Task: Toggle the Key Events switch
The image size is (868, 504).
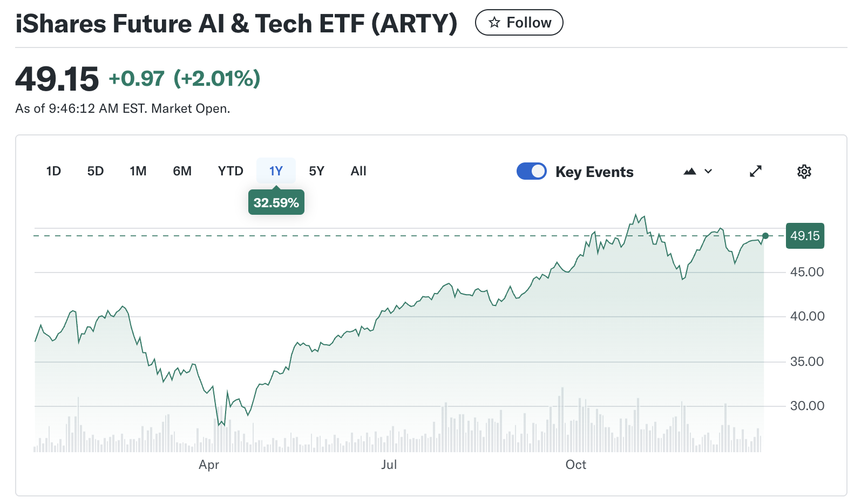Action: (x=532, y=171)
